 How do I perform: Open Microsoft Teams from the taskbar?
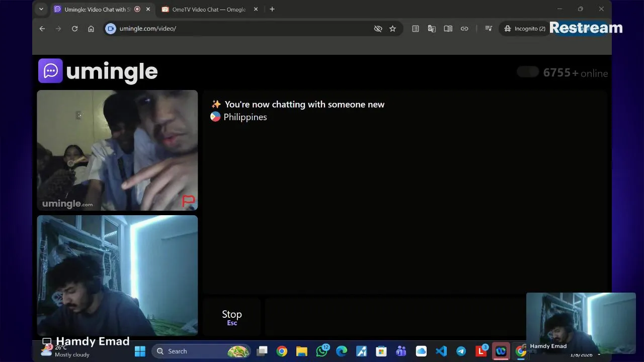pyautogui.click(x=401, y=351)
